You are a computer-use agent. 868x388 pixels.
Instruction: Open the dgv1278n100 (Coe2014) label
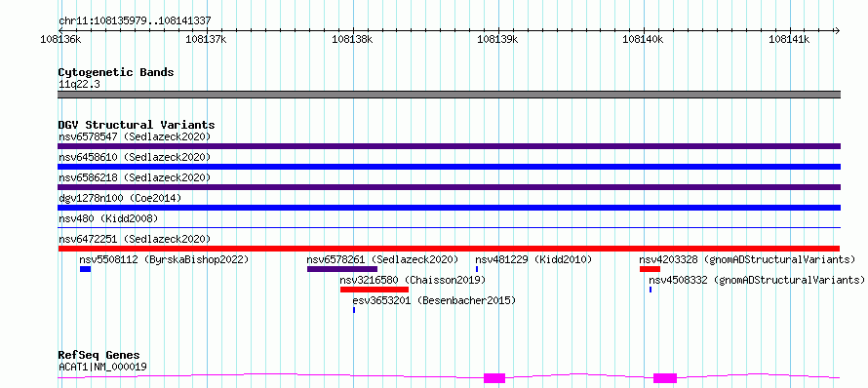coord(120,198)
